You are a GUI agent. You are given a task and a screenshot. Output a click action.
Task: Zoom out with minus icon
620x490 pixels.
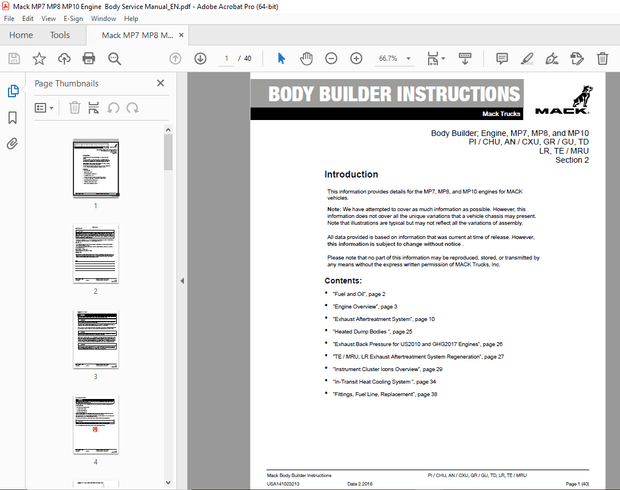[x=331, y=59]
